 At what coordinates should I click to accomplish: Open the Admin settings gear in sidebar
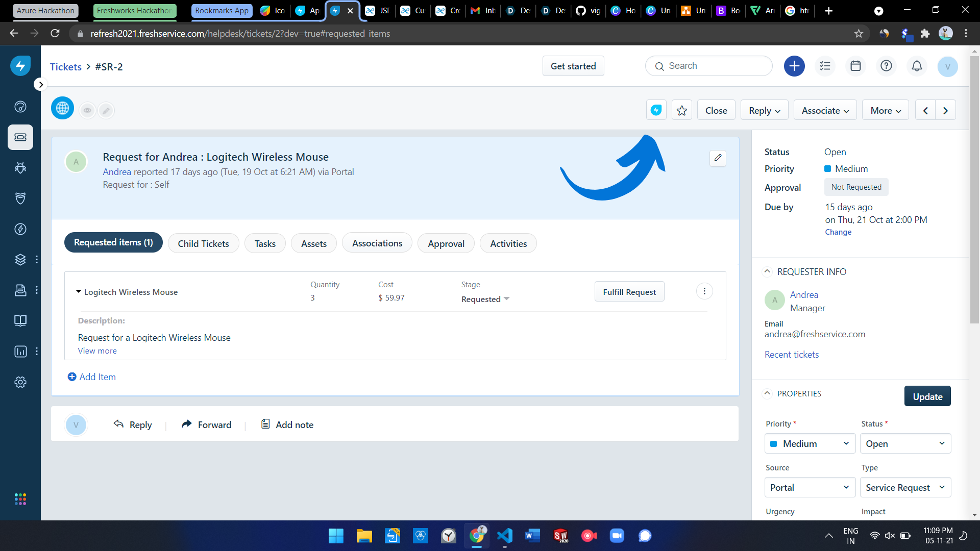20,382
